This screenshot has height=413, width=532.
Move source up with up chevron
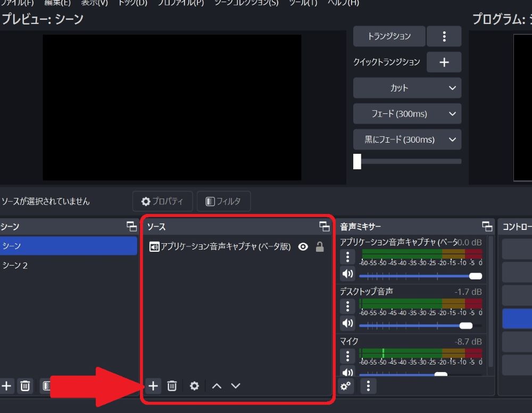(x=217, y=386)
